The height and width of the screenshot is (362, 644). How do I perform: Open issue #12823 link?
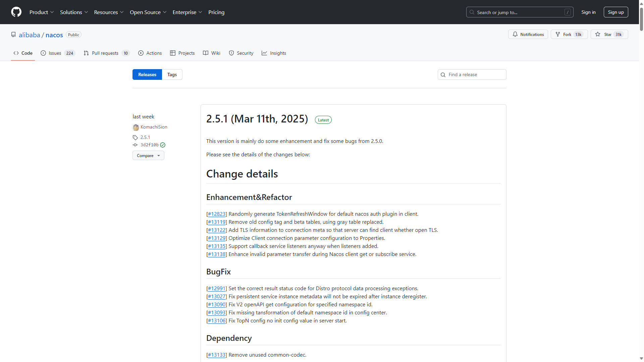(x=217, y=214)
